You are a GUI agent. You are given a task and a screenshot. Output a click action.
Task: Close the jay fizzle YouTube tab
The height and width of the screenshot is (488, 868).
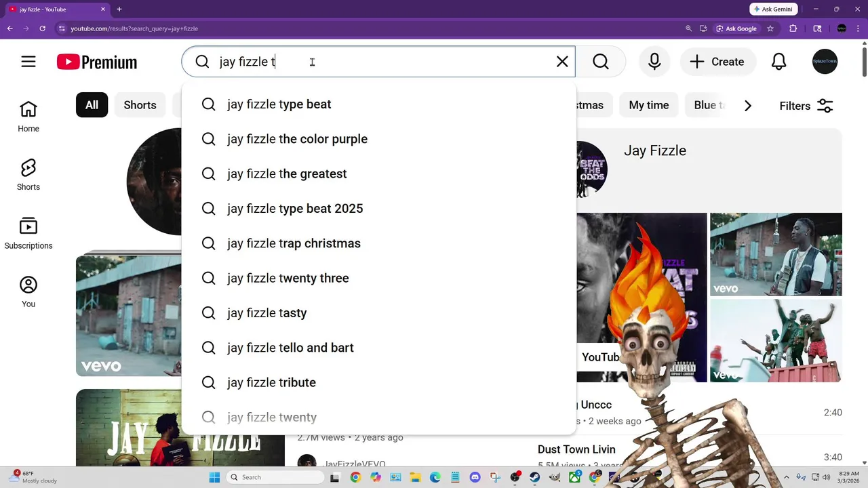click(x=103, y=9)
